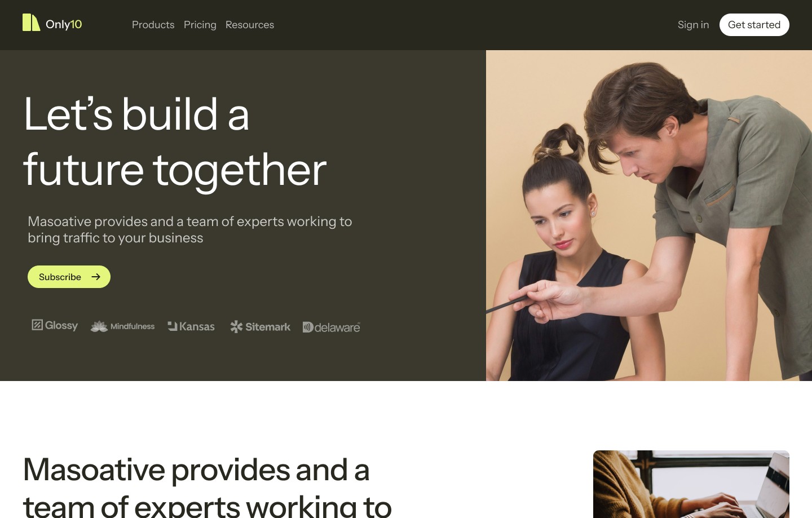Image resolution: width=812 pixels, height=518 pixels.
Task: Click the "Let's build a future together" headline
Action: coord(175,141)
